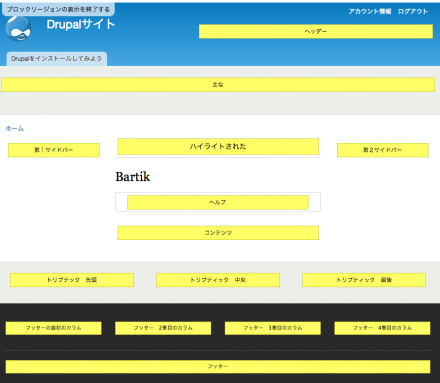The width and height of the screenshot is (440, 383).
Task: Open アカウント情報 link
Action: click(370, 11)
